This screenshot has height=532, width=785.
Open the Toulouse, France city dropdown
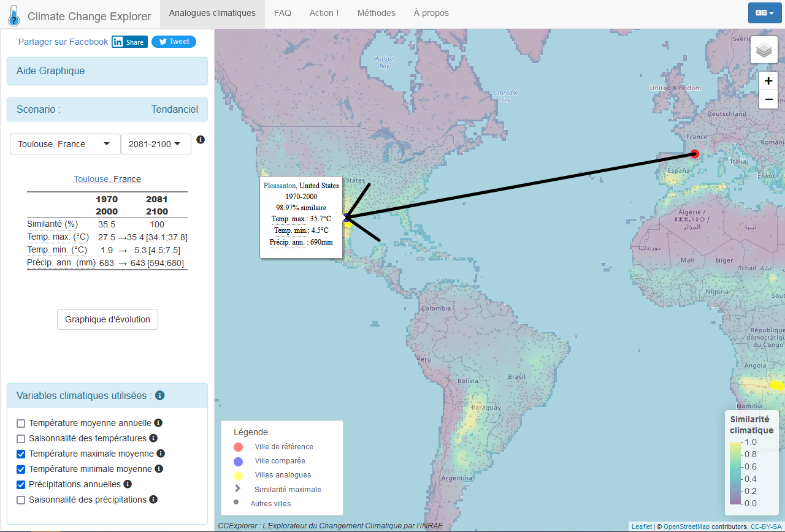click(x=65, y=144)
